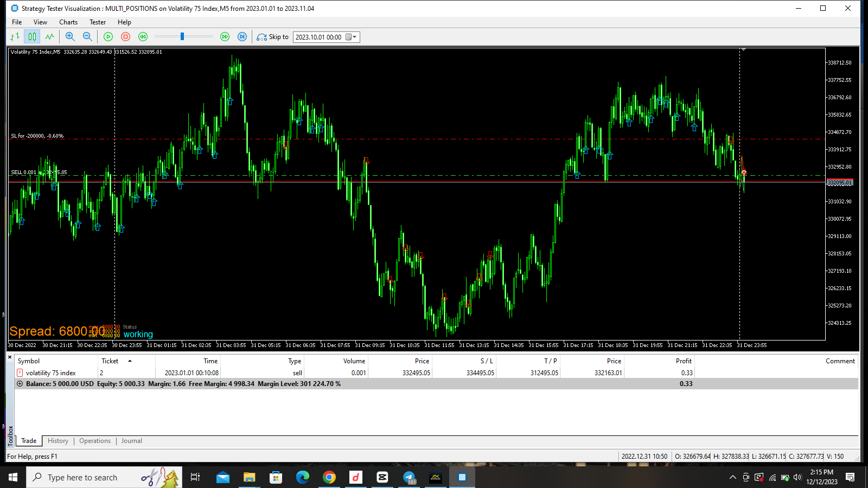This screenshot has width=868, height=488.
Task: Switch to the Trade tab
Action: point(29,441)
